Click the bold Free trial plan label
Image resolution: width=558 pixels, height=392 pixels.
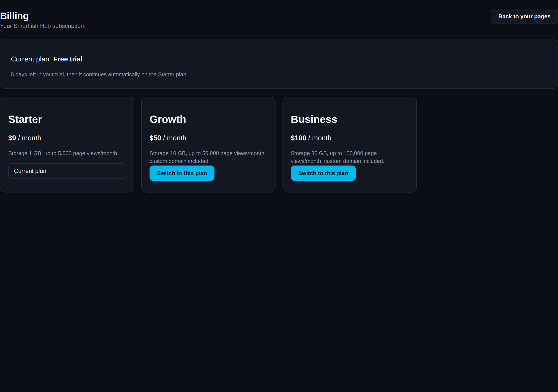68,59
